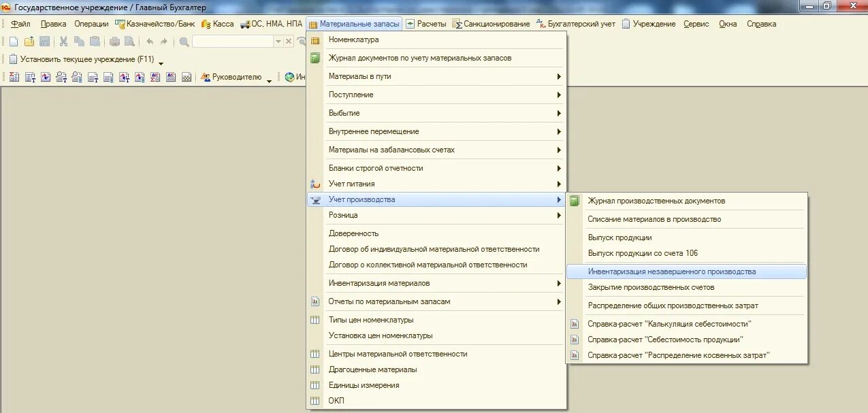Expand Инвентаризация материалов submenu

(x=436, y=284)
